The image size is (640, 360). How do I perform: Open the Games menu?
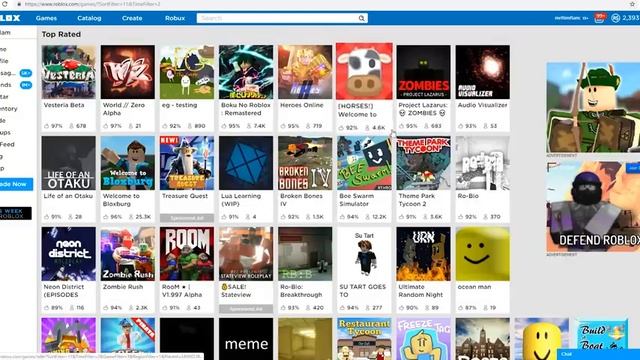click(46, 18)
